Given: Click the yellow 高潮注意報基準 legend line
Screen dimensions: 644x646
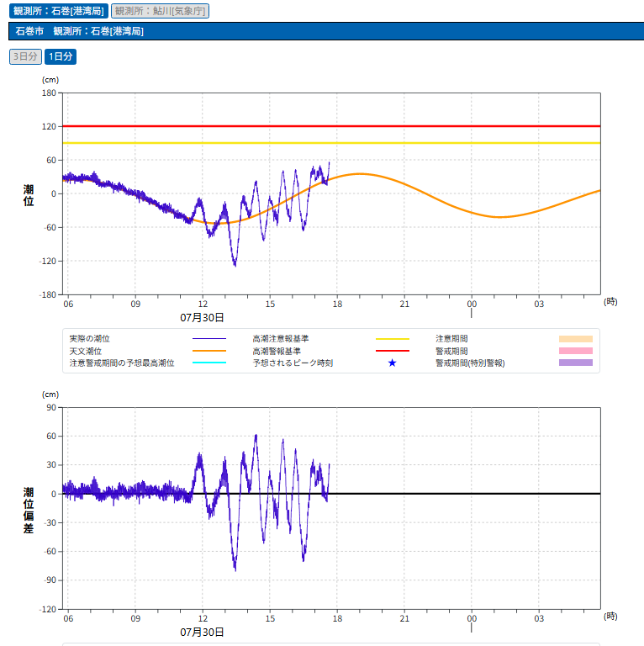Looking at the screenshot, I should coord(392,338).
